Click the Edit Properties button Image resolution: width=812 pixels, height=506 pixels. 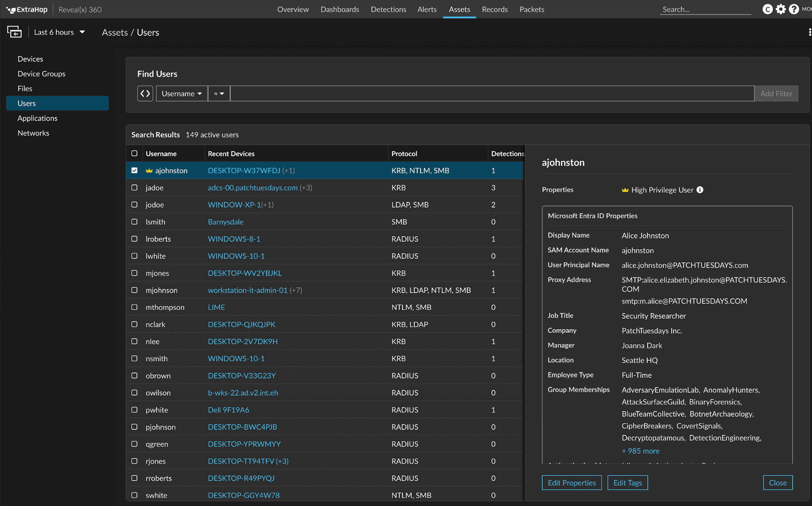pyautogui.click(x=571, y=483)
